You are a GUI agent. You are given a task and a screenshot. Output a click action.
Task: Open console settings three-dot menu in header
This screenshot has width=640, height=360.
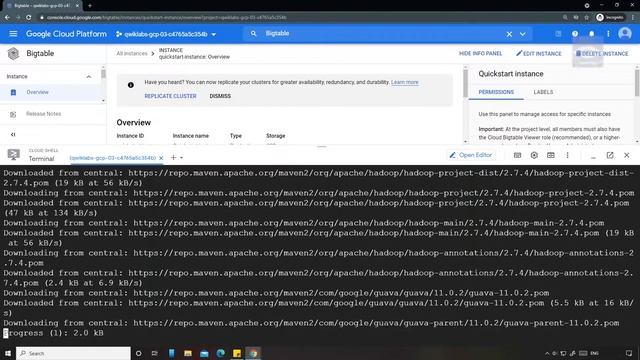(608, 34)
